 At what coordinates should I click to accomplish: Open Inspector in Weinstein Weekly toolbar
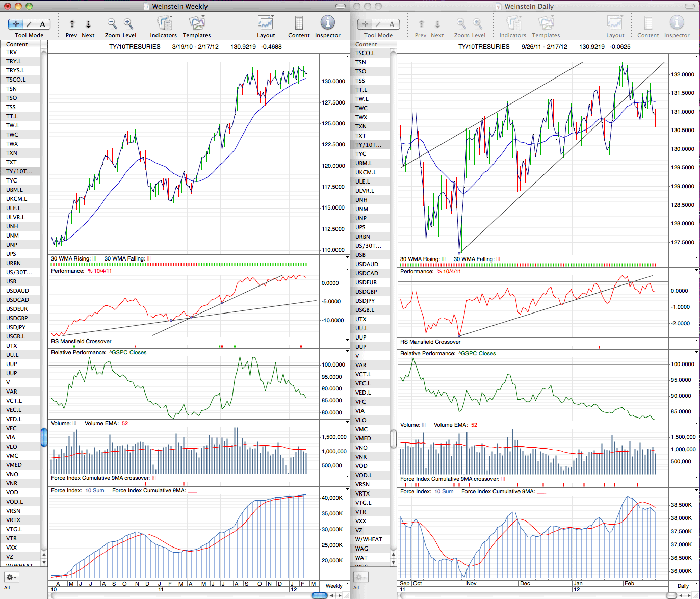328,23
